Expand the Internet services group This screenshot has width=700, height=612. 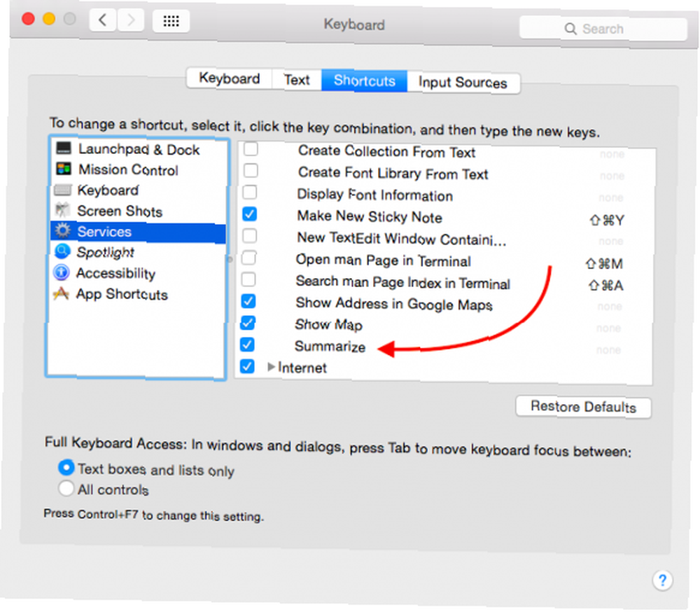click(x=271, y=367)
